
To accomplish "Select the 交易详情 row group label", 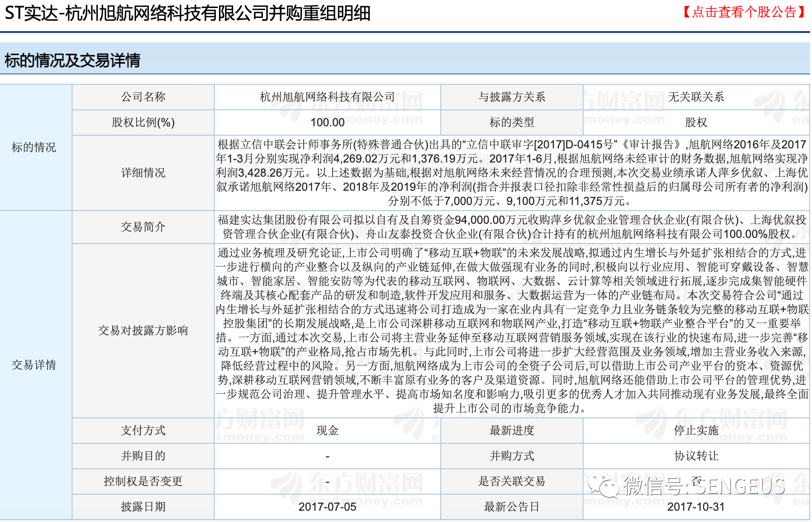I will 34,365.
